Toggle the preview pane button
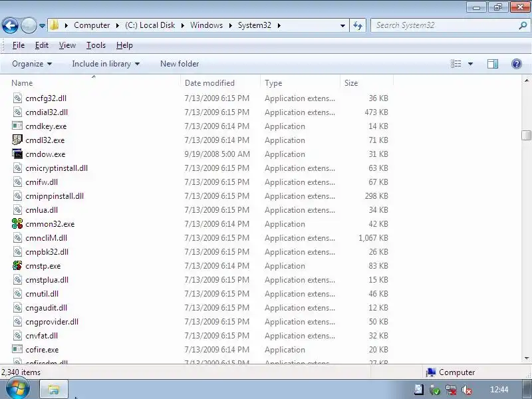532x399 pixels. (x=493, y=64)
